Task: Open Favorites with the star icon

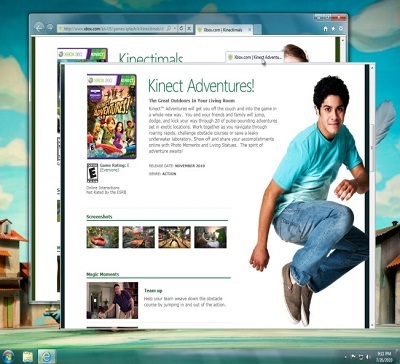Action: click(334, 29)
